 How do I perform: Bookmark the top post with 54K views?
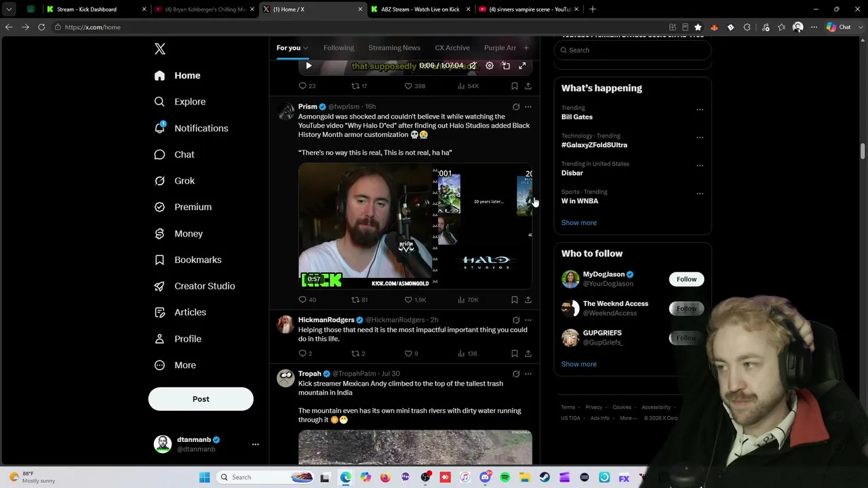[x=515, y=86]
